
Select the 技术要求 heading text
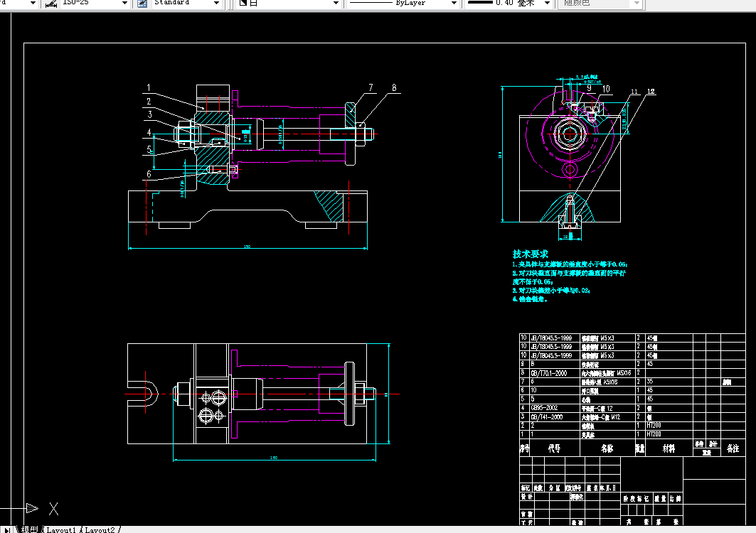coord(531,254)
